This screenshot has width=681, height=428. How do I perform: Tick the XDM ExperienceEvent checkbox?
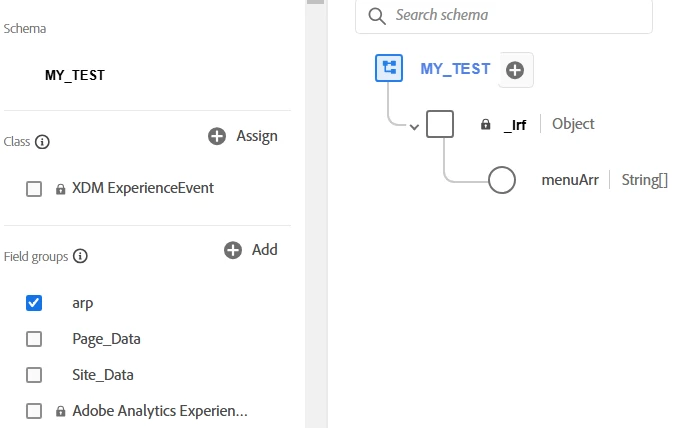point(34,188)
